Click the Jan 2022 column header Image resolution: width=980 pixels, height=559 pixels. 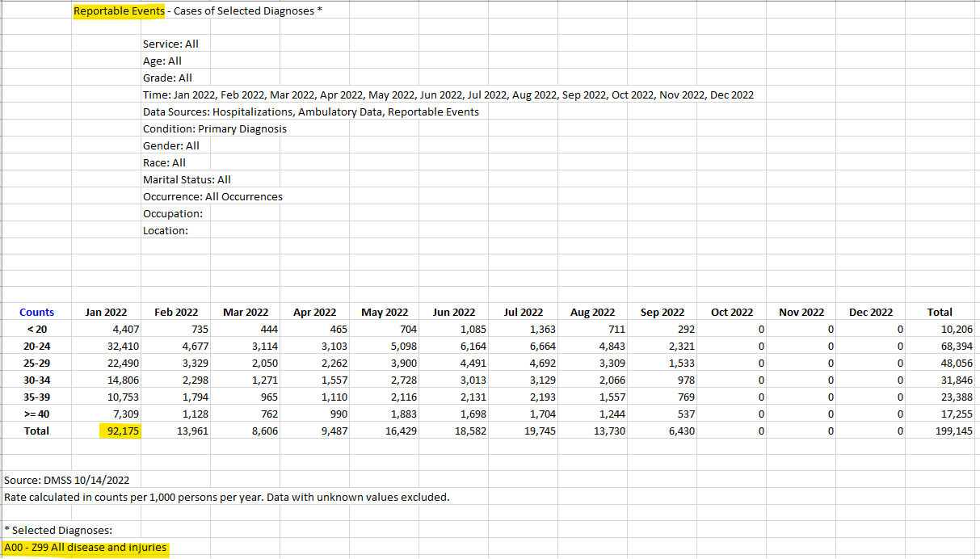click(106, 312)
